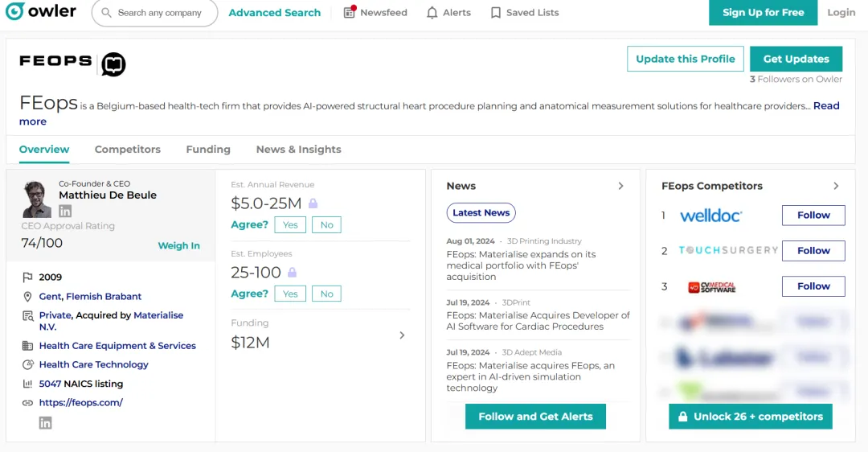Open Newsfeed from the top bar

(x=375, y=13)
